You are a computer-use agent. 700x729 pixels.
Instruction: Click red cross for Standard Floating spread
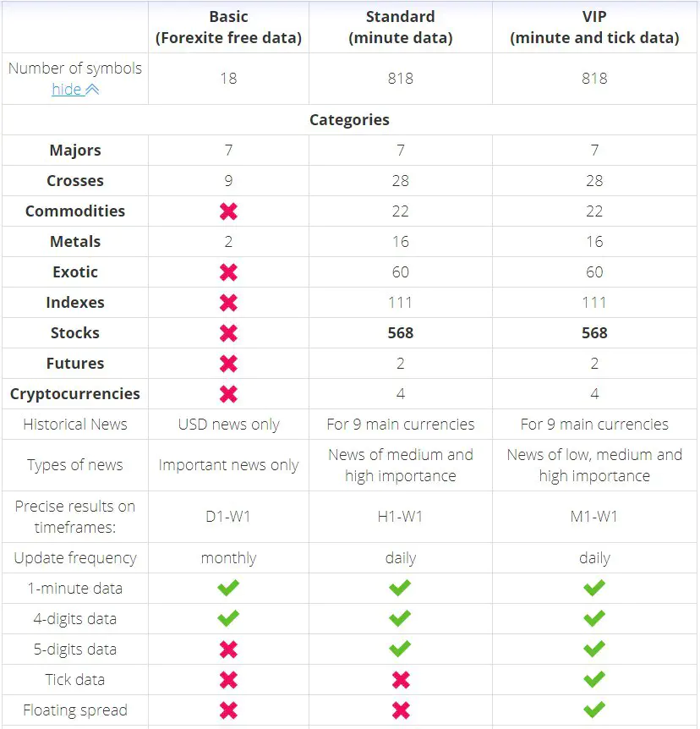point(401,710)
